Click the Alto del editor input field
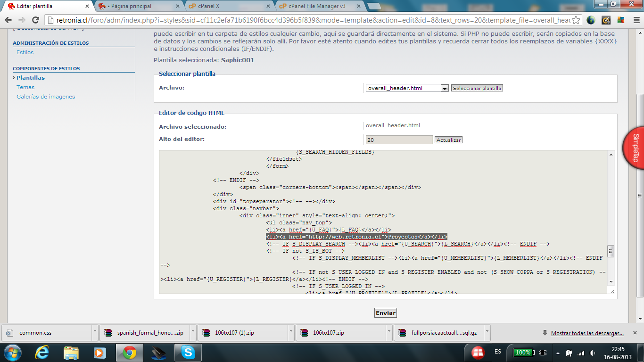 (399, 140)
